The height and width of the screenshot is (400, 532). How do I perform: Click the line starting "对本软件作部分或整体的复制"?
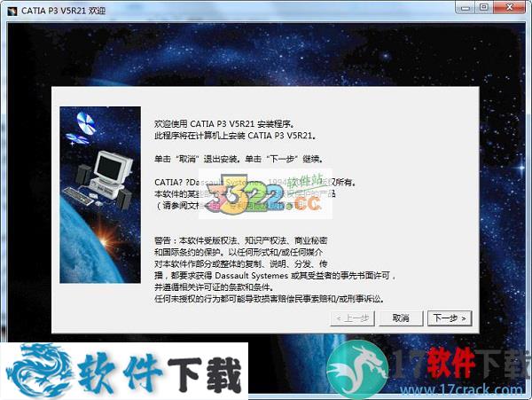pyautogui.click(x=241, y=264)
